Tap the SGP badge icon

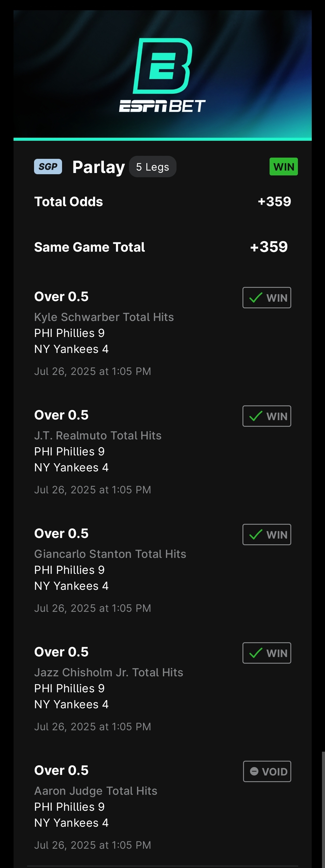pyautogui.click(x=48, y=166)
